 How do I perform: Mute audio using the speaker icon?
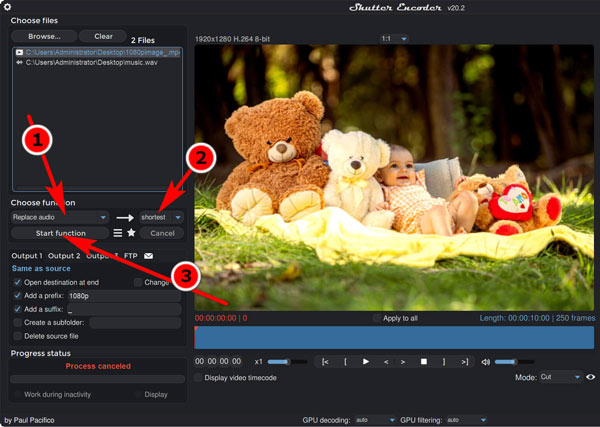485,362
